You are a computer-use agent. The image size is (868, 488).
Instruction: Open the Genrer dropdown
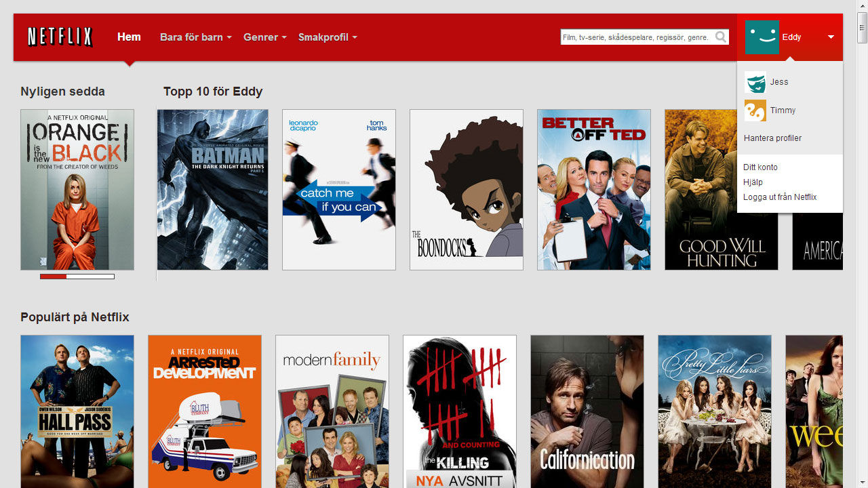click(264, 37)
